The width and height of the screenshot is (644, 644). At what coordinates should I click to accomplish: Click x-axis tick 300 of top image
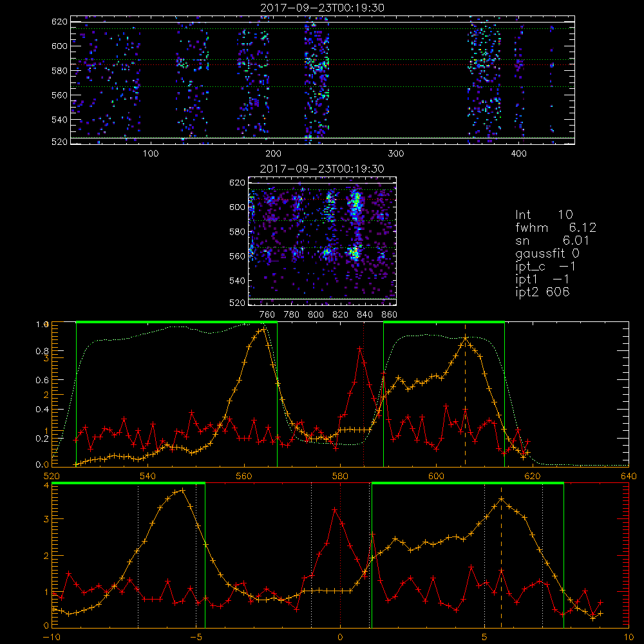[x=396, y=154]
